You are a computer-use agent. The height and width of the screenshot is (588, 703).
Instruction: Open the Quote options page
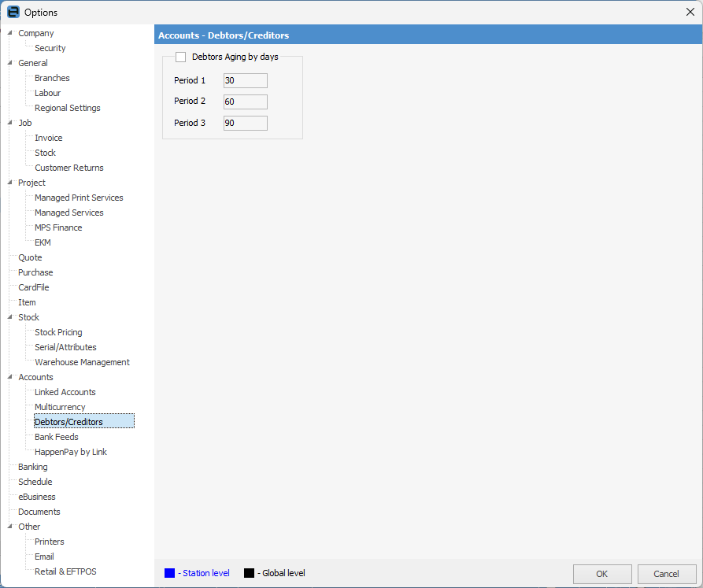coord(30,257)
